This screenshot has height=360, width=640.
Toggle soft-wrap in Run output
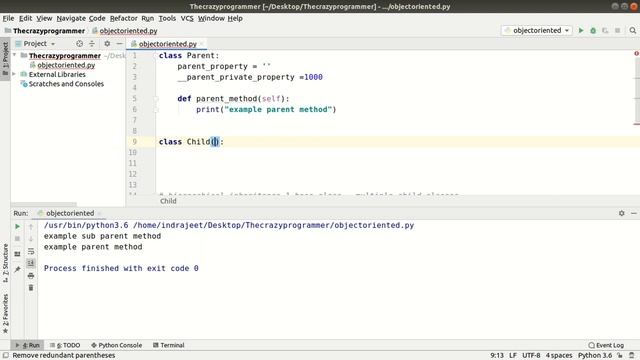[31, 251]
